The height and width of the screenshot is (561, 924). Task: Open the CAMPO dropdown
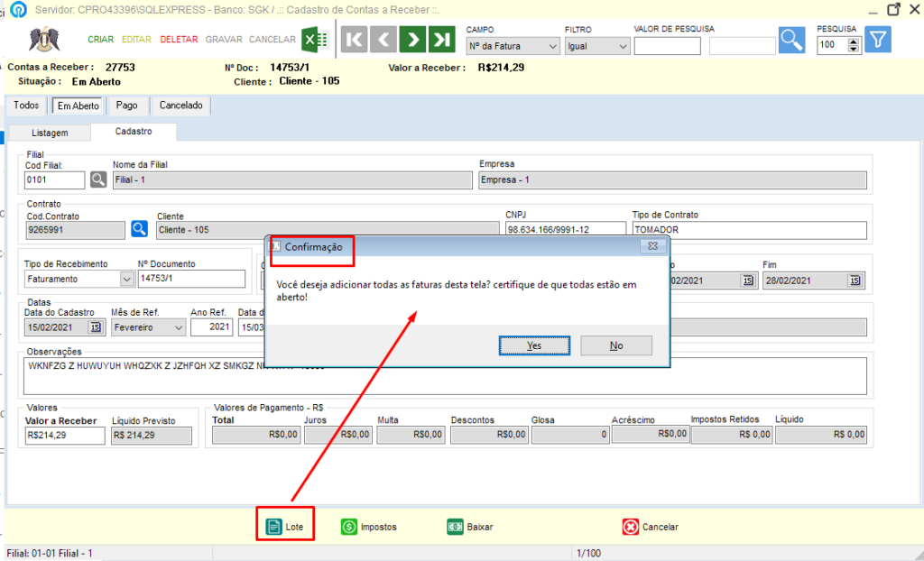tap(552, 46)
